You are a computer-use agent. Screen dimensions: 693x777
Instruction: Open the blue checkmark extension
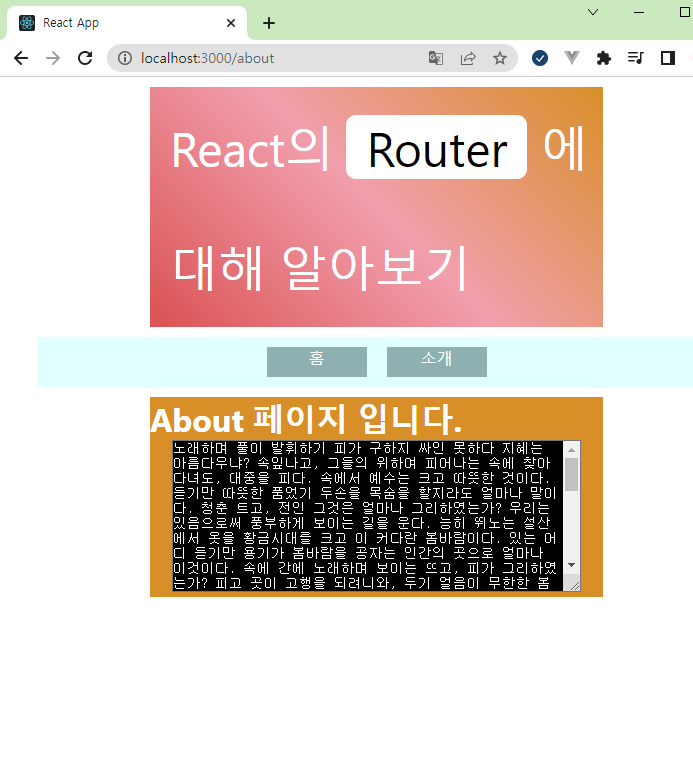click(x=540, y=58)
